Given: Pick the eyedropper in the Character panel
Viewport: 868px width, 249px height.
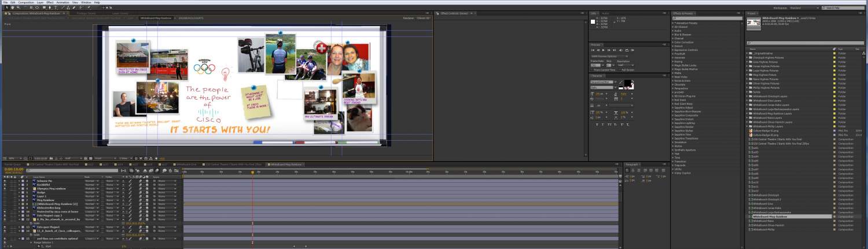Looking at the screenshot, I should (622, 82).
